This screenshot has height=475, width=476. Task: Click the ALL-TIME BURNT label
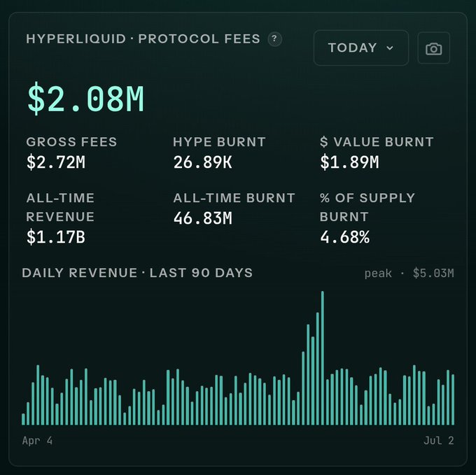pos(234,198)
